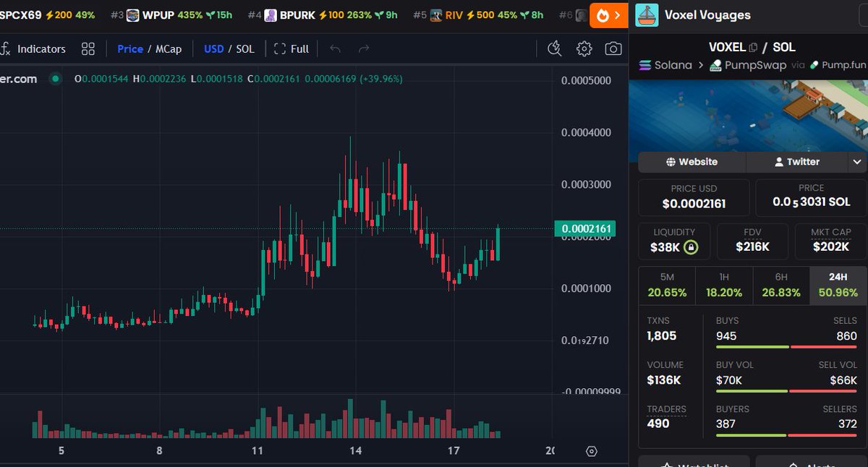Click the Solana logo icon

pyautogui.click(x=644, y=65)
